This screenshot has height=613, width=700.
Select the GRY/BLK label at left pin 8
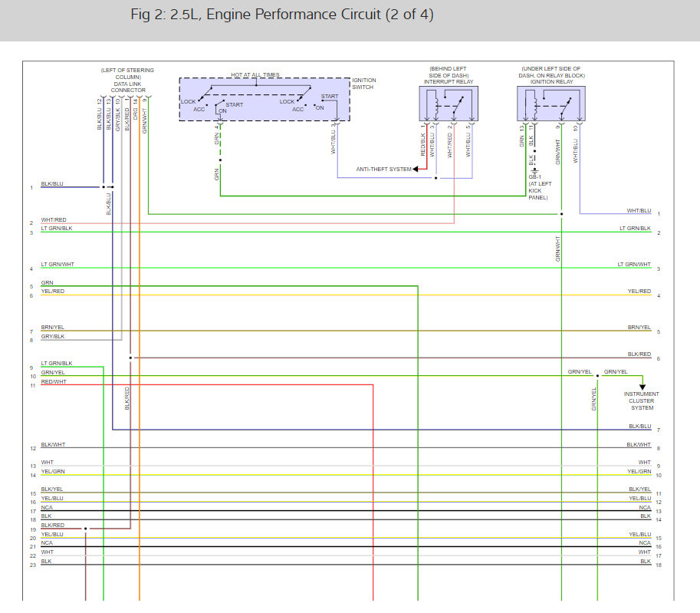click(x=53, y=337)
